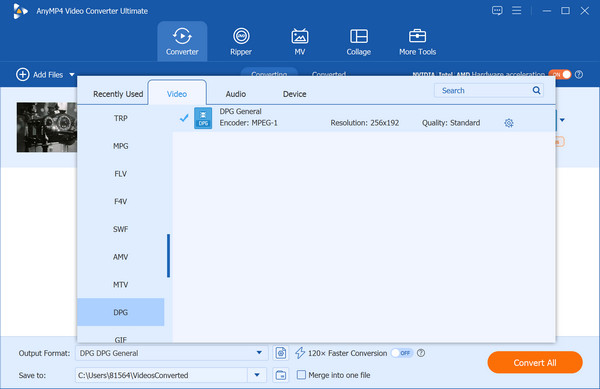This screenshot has width=600, height=389.
Task: Open hardware acceleration help icon
Action: 579,75
